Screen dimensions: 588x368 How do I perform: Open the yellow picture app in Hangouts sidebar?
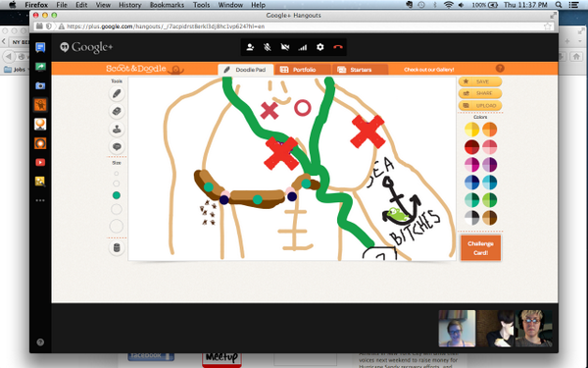point(40,182)
